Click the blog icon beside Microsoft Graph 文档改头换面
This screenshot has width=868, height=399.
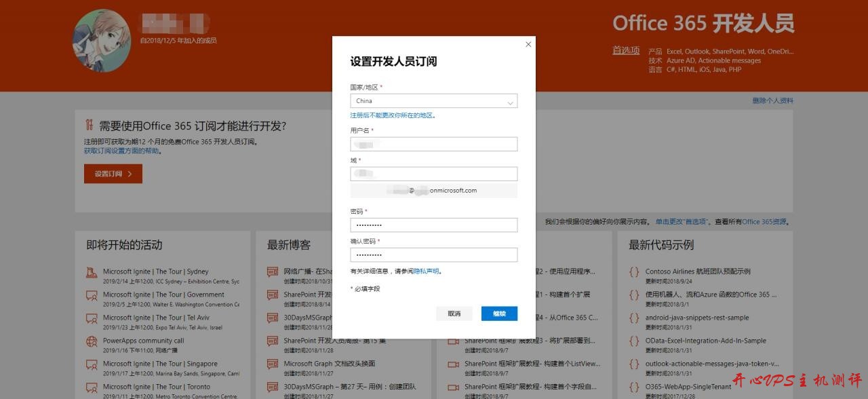(271, 364)
